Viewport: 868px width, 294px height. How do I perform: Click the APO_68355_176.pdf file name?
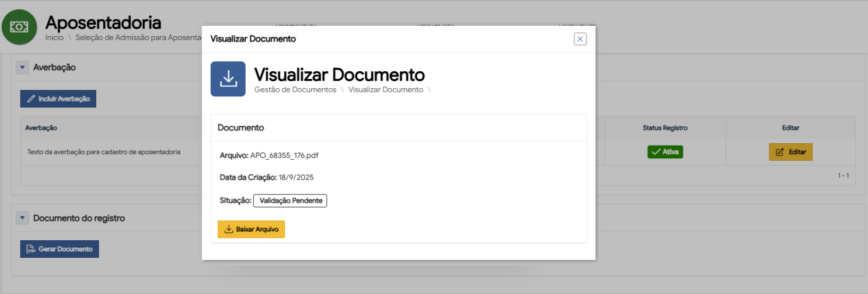[284, 155]
